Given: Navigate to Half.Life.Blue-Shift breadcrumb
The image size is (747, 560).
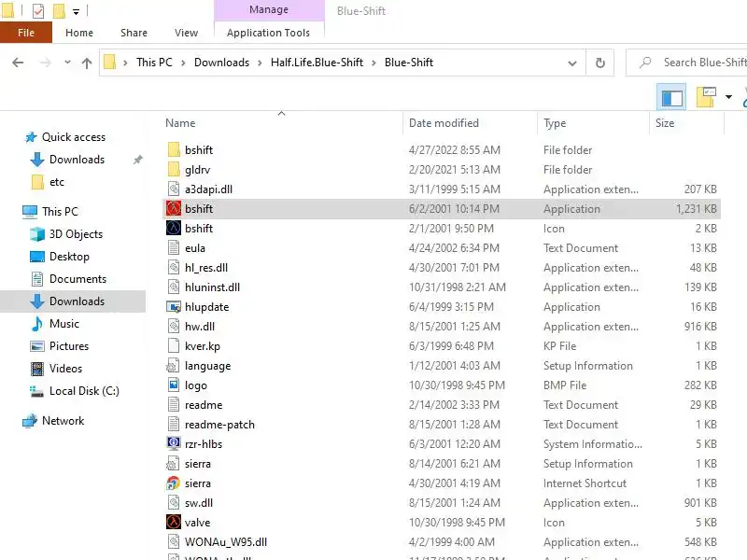Looking at the screenshot, I should 317,63.
